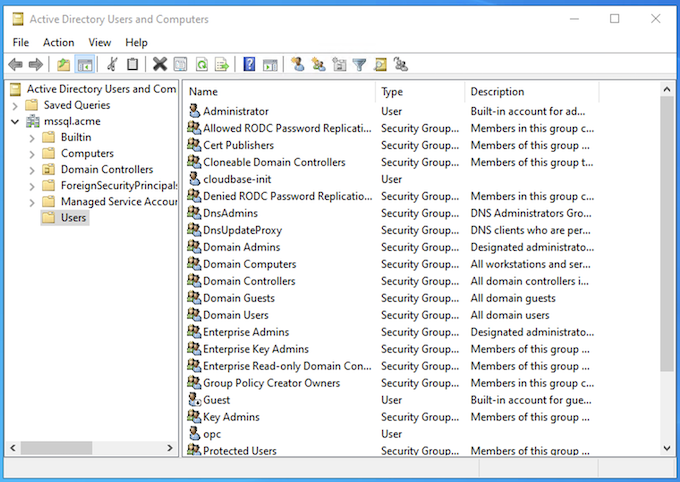The image size is (680, 482).
Task: Click the blue Help question icon
Action: tap(249, 65)
